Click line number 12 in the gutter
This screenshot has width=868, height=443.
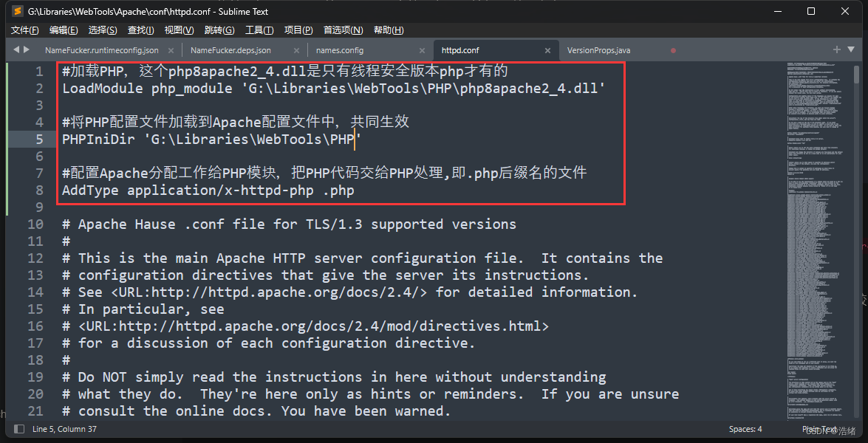[x=35, y=258]
